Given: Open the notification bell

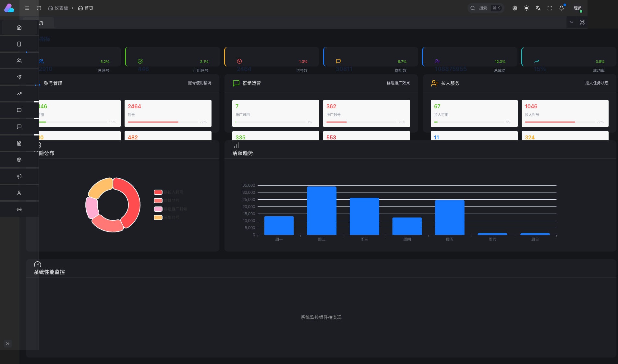Looking at the screenshot, I should point(562,8).
